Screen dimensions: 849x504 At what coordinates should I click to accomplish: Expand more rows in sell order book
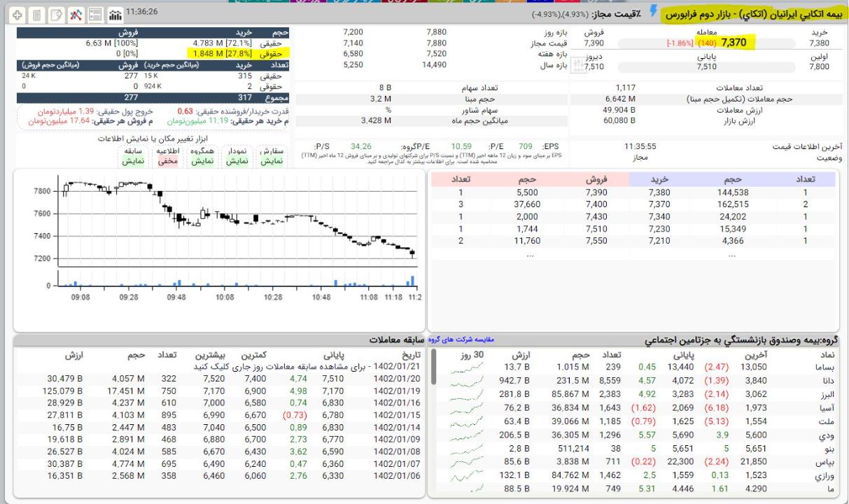pos(530,255)
